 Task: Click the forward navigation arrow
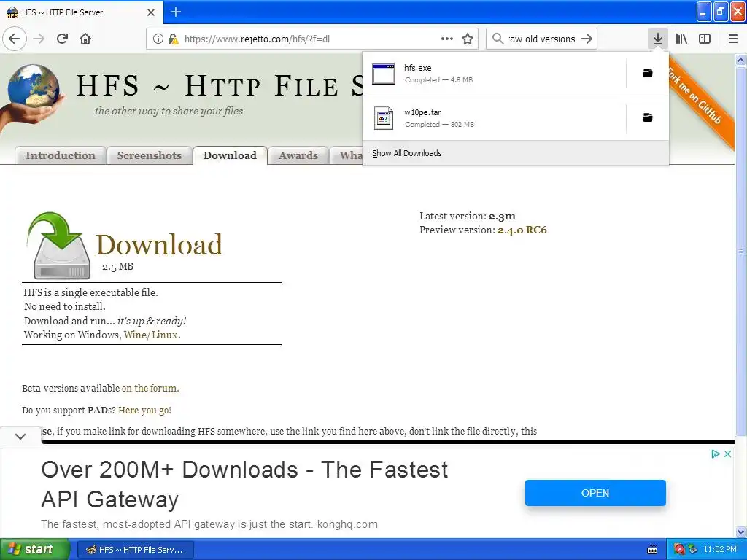coord(39,39)
